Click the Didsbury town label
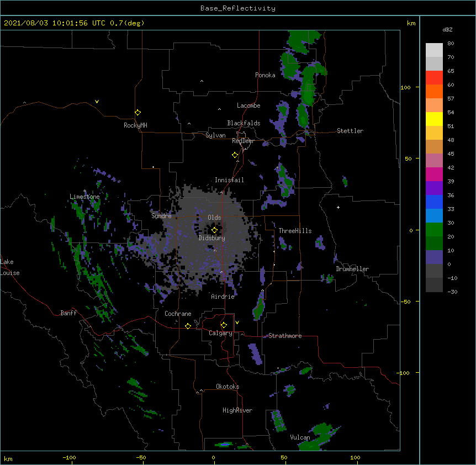This screenshot has width=476, height=465. pos(212,238)
